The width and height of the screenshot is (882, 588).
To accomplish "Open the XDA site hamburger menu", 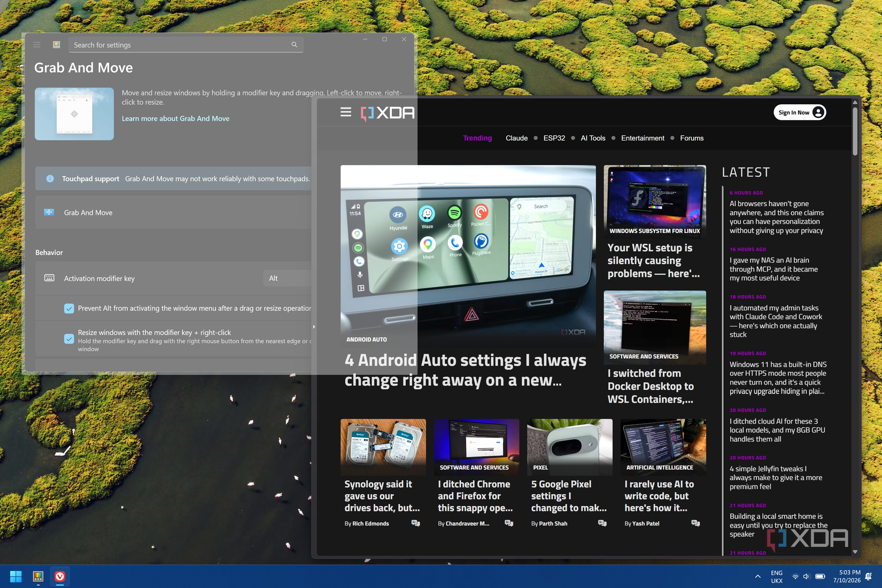I will 346,112.
